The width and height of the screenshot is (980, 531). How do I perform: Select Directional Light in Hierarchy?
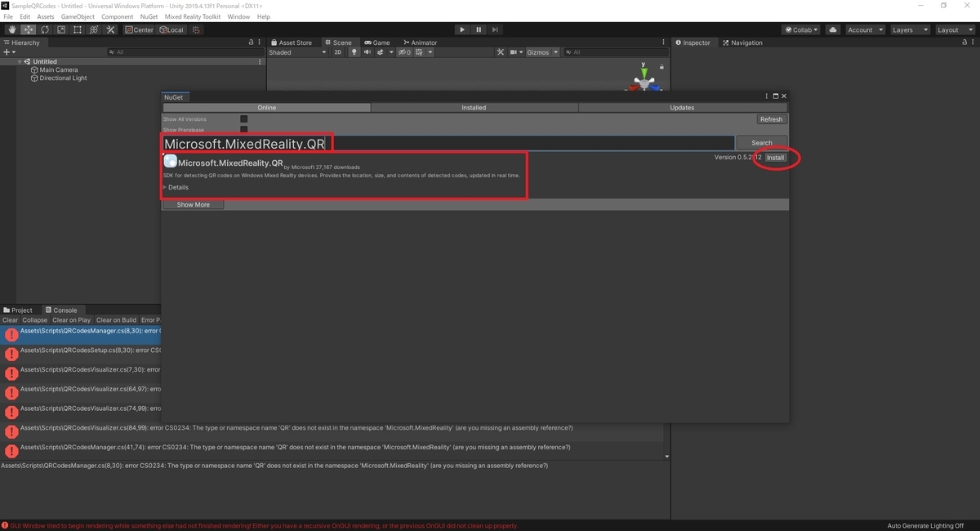pos(63,78)
